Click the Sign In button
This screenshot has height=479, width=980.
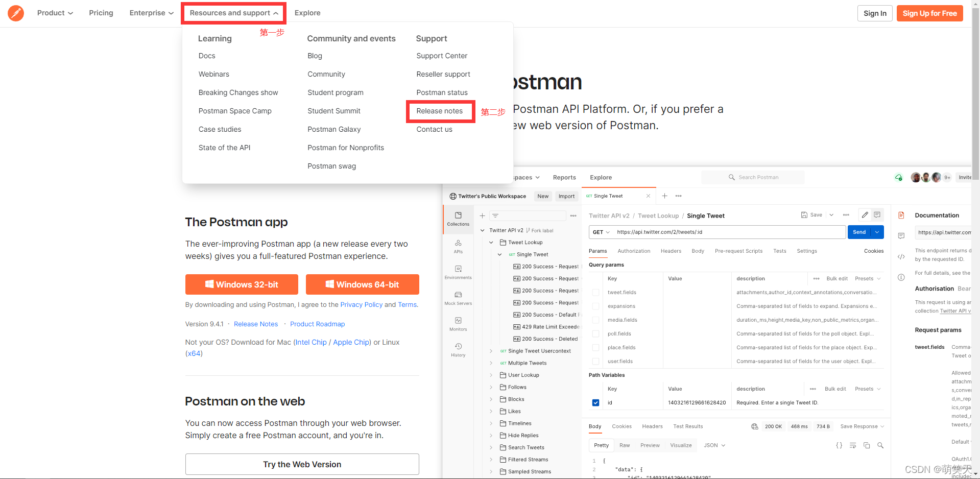point(875,13)
